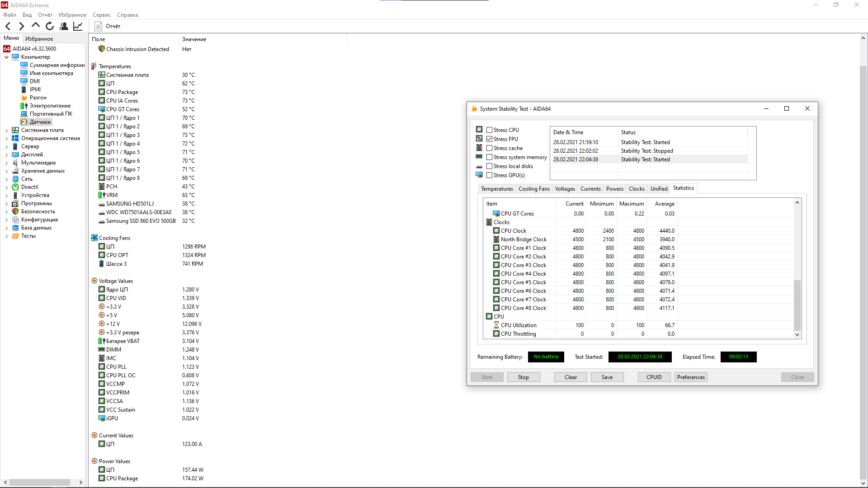Click the statistics list vertical scrollbar thumb
Screen dimensions: 868x488
click(797, 305)
